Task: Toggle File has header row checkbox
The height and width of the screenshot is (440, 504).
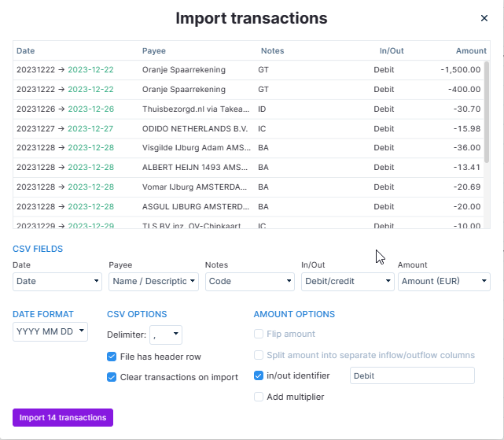Action: (112, 357)
